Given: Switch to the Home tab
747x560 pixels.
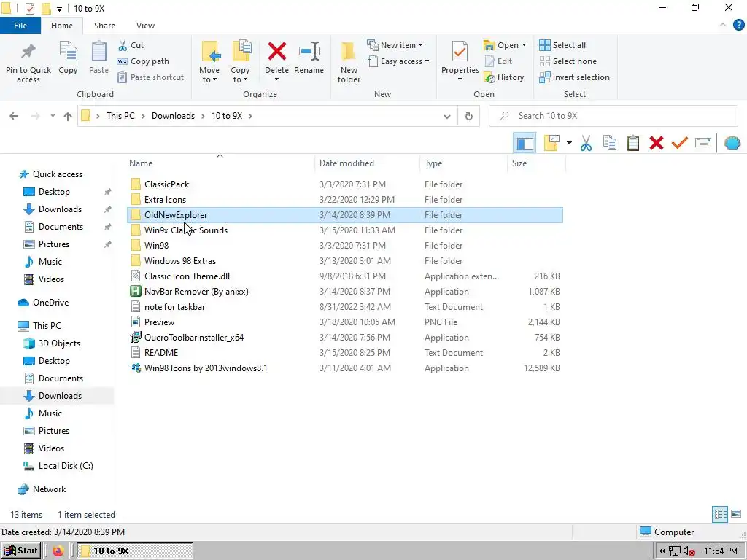Looking at the screenshot, I should point(62,26).
